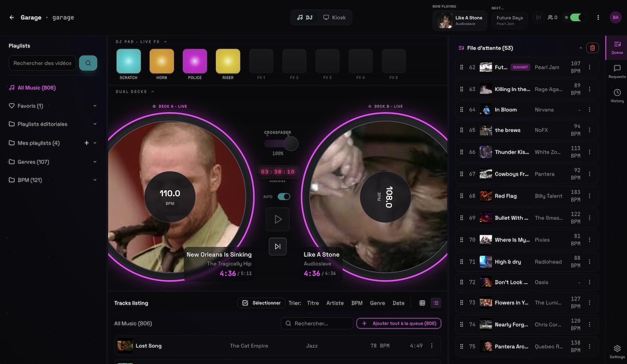This screenshot has width=627, height=364.
Task: Switch tracks listing to grid view
Action: click(x=422, y=303)
